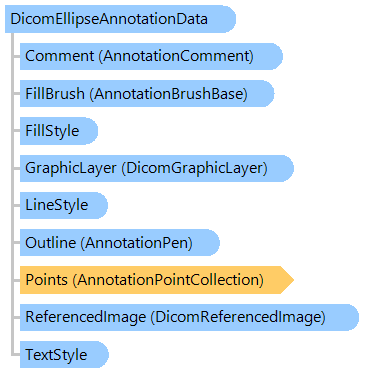Click the orange node's pointed arrow tip
377x372 pixels.
(287, 280)
